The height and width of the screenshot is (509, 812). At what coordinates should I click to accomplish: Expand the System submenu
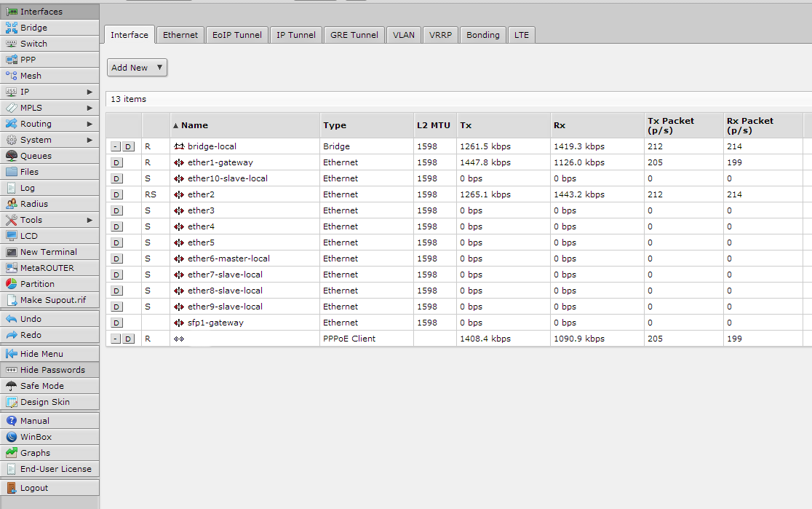tap(49, 140)
